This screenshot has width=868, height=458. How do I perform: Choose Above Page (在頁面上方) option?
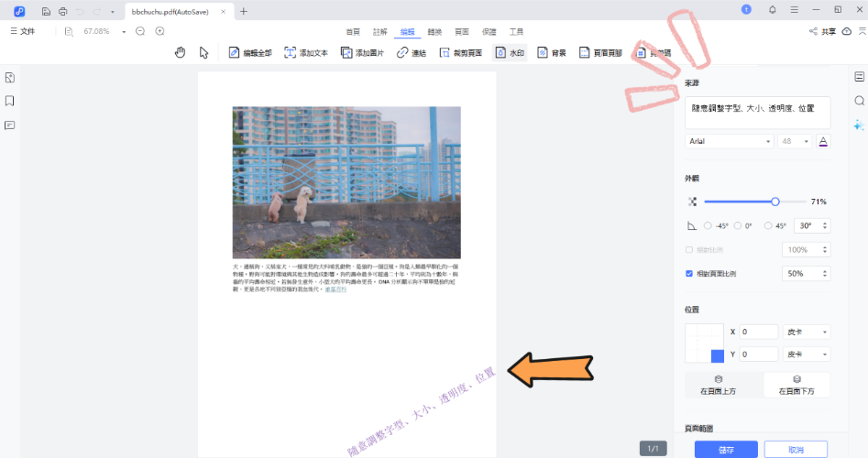718,385
